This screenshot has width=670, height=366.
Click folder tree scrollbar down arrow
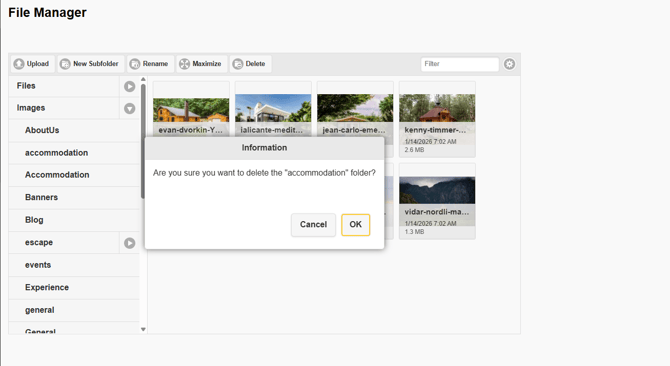click(143, 329)
